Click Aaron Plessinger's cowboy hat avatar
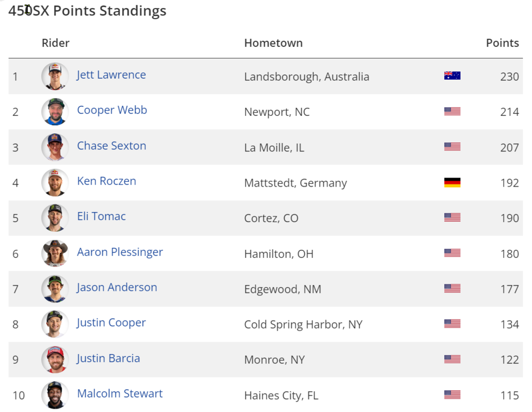The width and height of the screenshot is (532, 412). click(x=55, y=253)
